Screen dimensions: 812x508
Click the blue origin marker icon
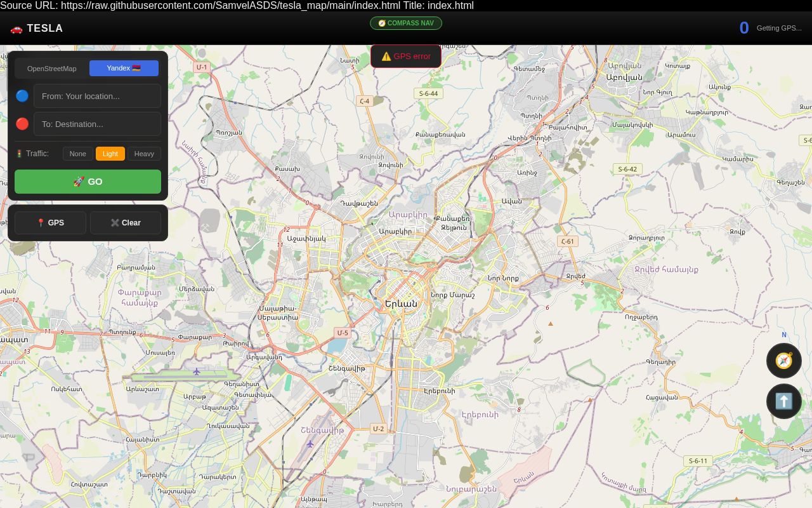click(x=22, y=96)
